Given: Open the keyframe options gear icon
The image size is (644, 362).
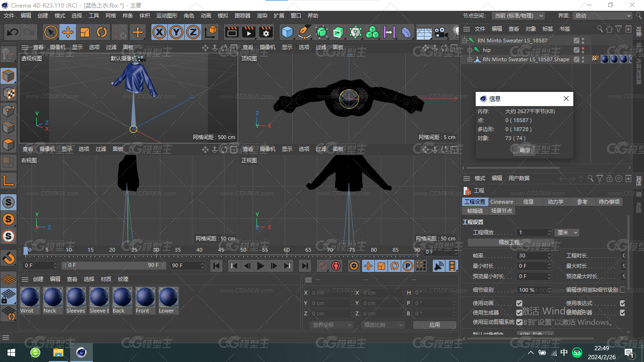Looking at the screenshot, I should pyautogui.click(x=354, y=266).
